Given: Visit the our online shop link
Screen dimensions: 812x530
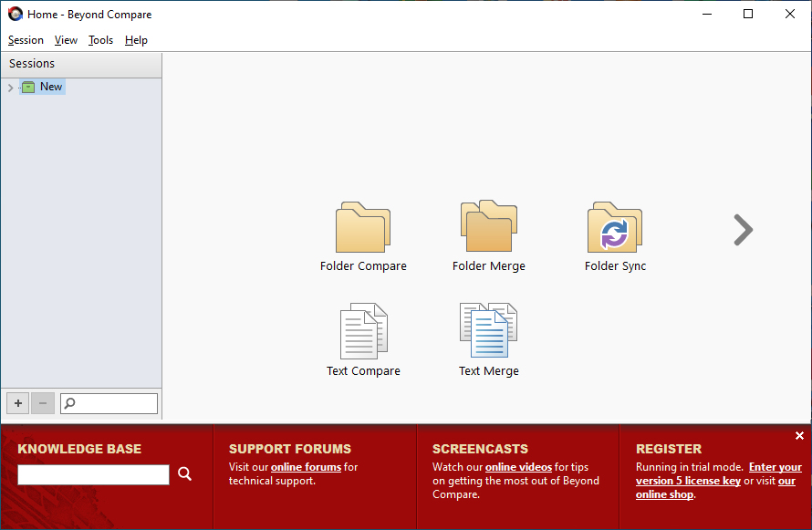Looking at the screenshot, I should [x=715, y=487].
